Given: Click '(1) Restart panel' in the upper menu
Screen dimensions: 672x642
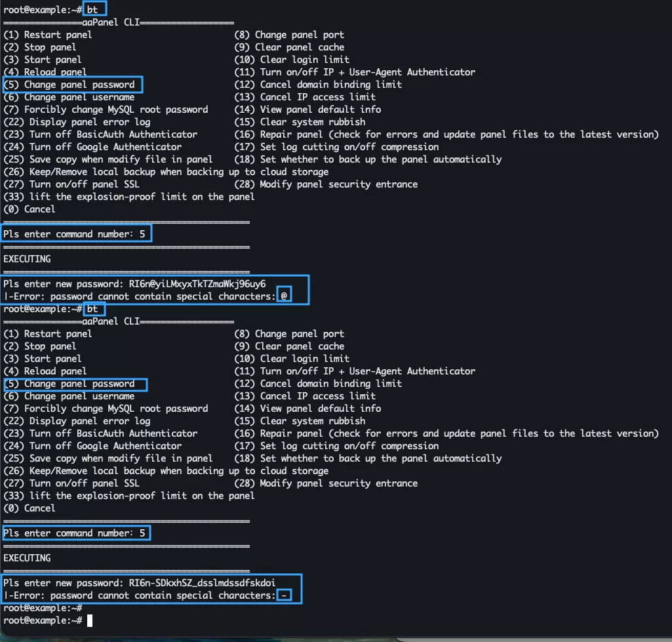Looking at the screenshot, I should click(48, 35).
